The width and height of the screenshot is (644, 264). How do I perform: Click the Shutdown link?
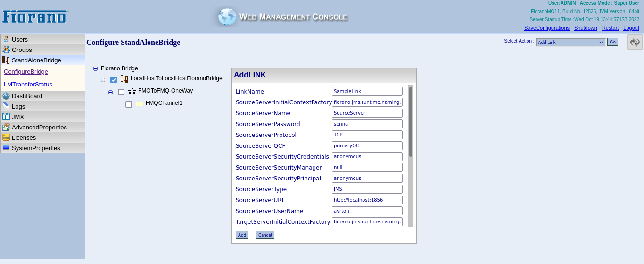tap(586, 28)
